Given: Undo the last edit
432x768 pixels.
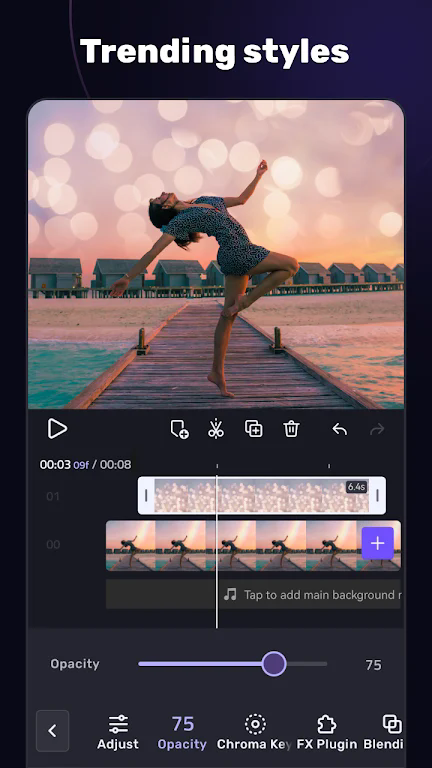Looking at the screenshot, I should pyautogui.click(x=339, y=430).
